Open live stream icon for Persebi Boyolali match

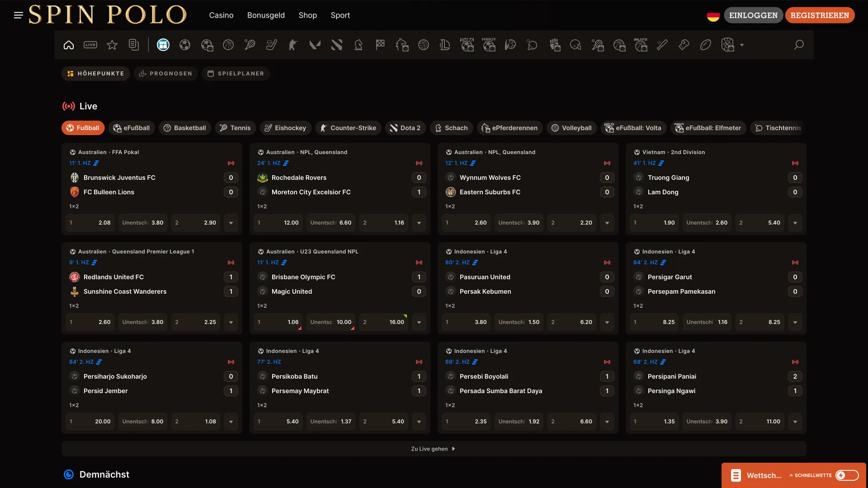607,362
